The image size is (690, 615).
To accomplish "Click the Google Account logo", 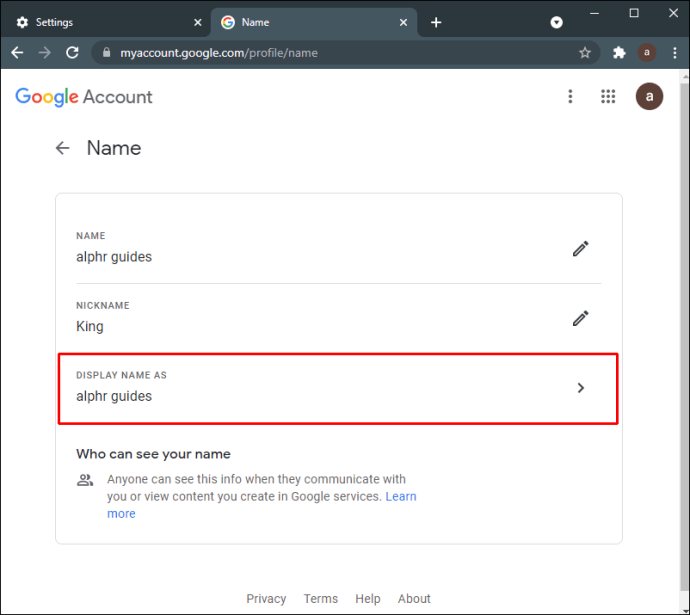I will [84, 97].
